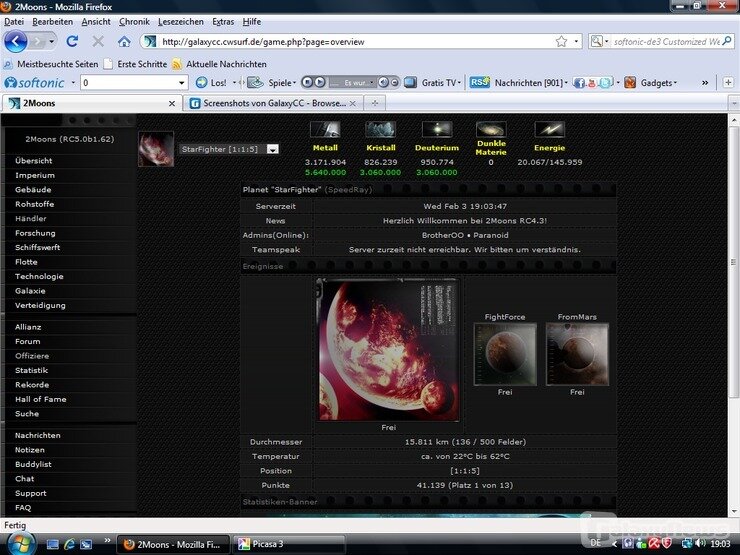
Task: Click the softonic toolbar logo
Action: [34, 83]
